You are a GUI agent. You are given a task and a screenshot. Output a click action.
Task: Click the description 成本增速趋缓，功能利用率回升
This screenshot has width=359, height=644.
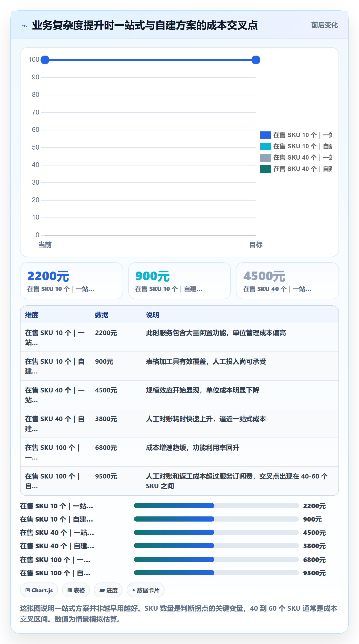(x=193, y=448)
